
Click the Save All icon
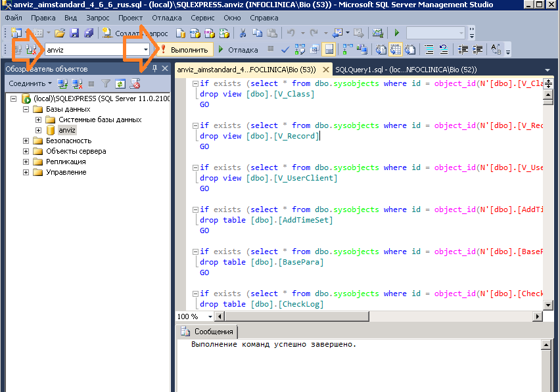click(89, 33)
